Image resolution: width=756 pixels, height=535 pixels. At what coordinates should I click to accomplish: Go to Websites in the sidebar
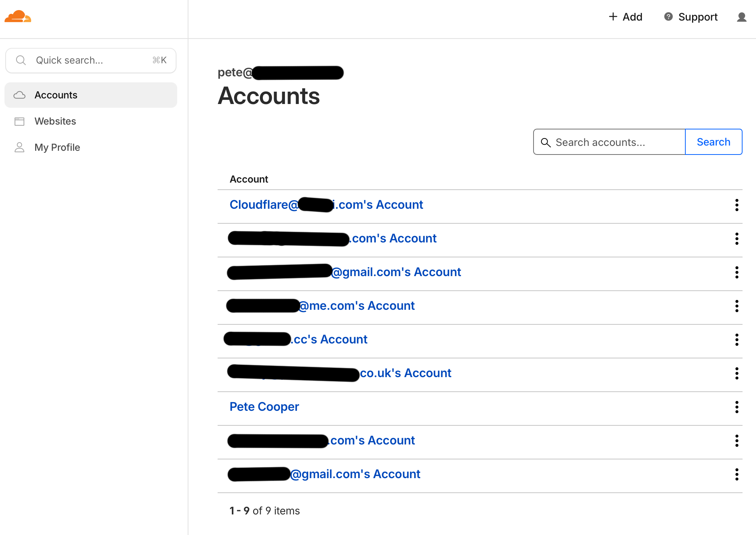(55, 121)
